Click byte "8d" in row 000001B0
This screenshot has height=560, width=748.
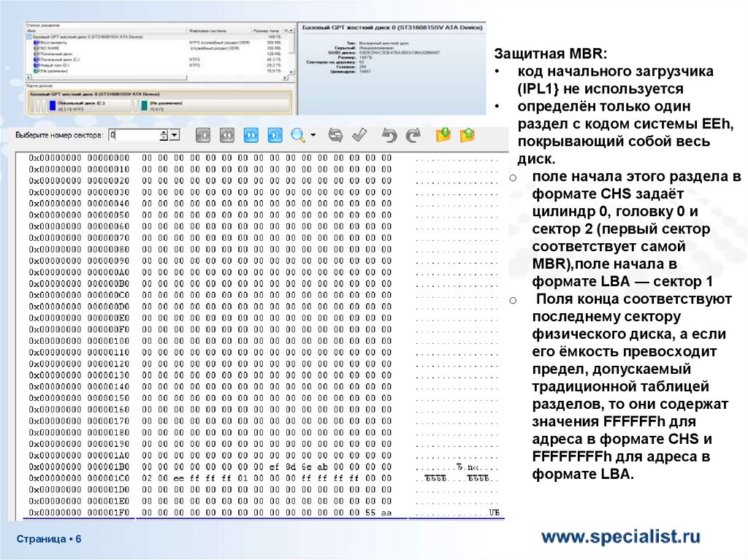pos(291,467)
